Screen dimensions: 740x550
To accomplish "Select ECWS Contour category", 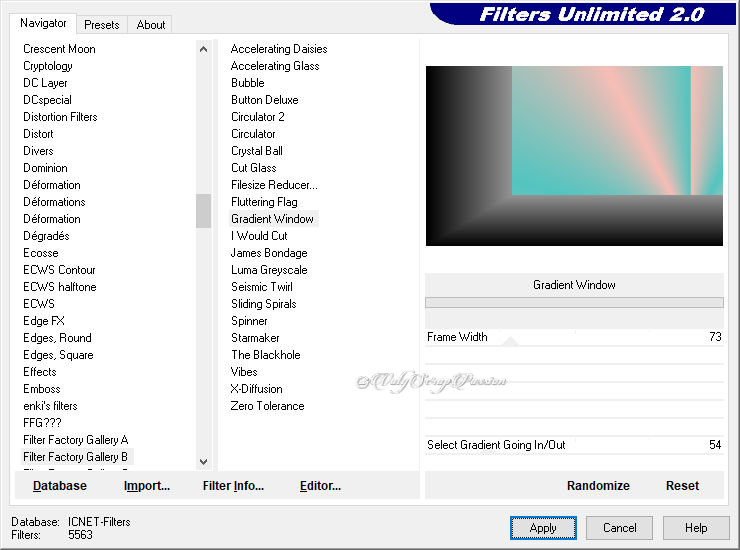I will coord(59,270).
